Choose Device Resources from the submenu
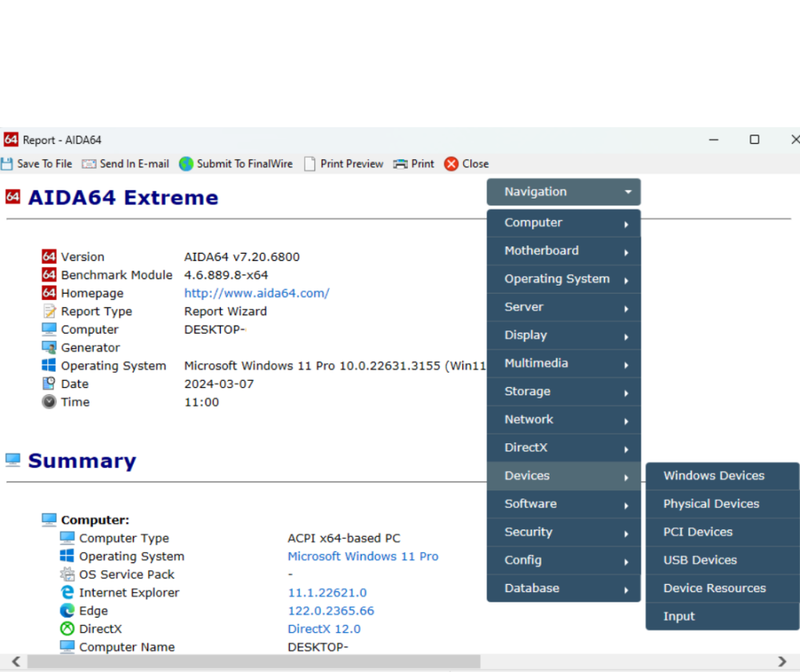 coord(722,588)
